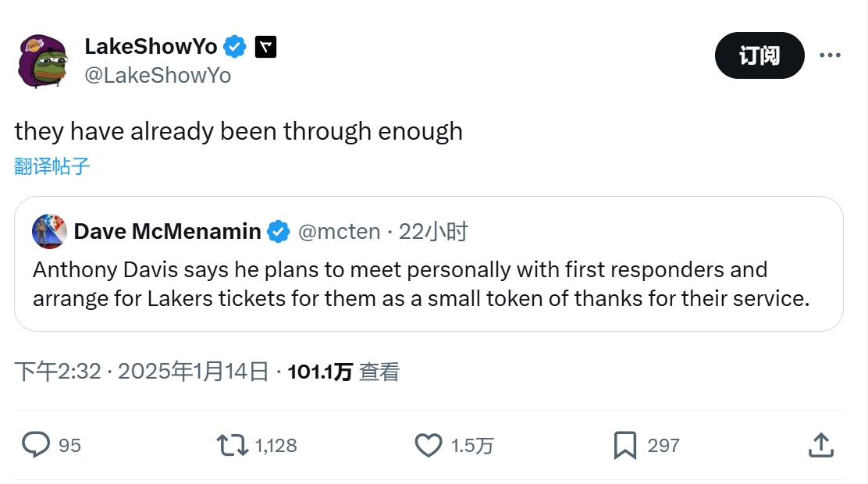Click the @mcten handle
868x484 pixels.
coord(340,232)
